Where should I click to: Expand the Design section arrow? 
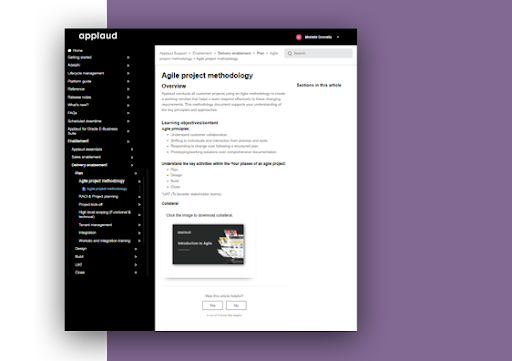pyautogui.click(x=136, y=249)
